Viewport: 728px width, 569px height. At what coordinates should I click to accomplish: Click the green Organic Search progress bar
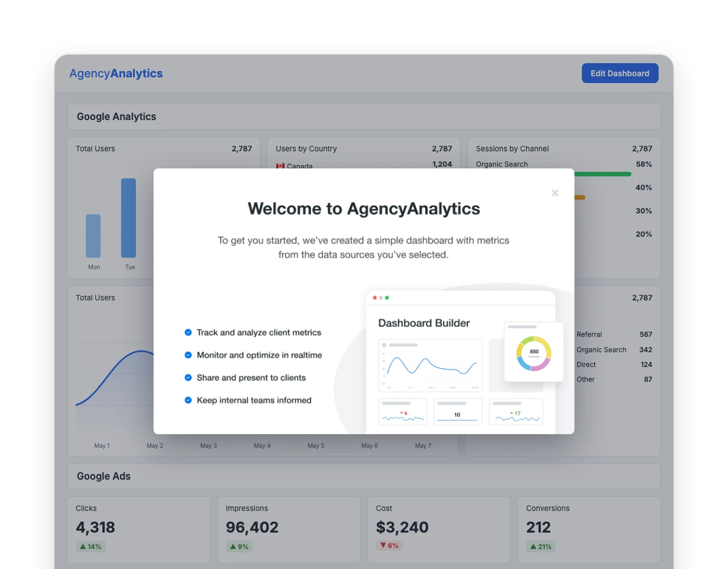pyautogui.click(x=603, y=174)
